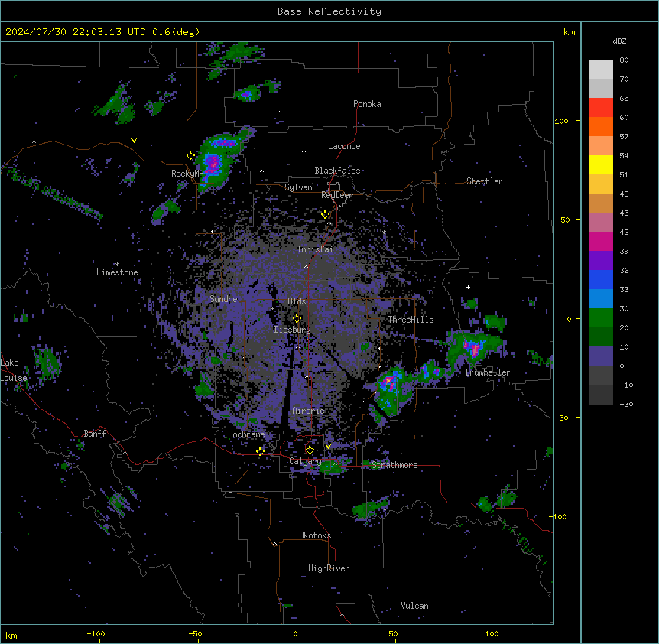Click the white 70 dBZ legend swatch
This screenshot has height=644, width=659.
601,69
